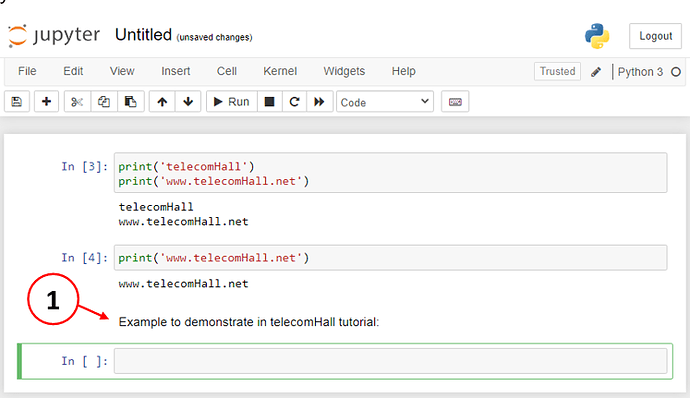The width and height of the screenshot is (690, 398).
Task: Rename notebook by clicking Untitled title
Action: (x=143, y=35)
